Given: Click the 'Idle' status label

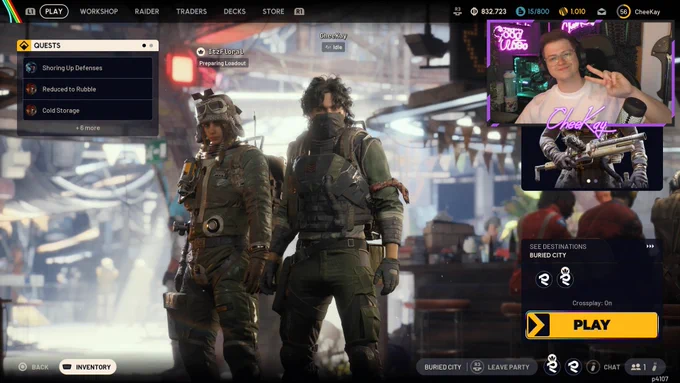Looking at the screenshot, I should pos(333,47).
